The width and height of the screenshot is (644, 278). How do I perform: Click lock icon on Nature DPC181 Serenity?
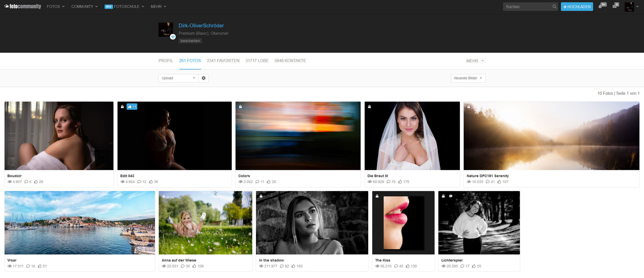tap(469, 107)
